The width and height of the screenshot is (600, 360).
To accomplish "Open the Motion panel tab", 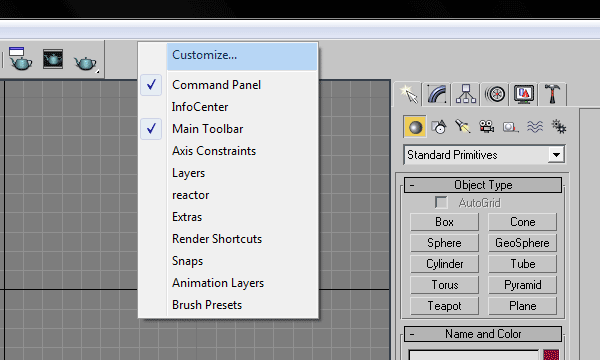I will (x=495, y=94).
